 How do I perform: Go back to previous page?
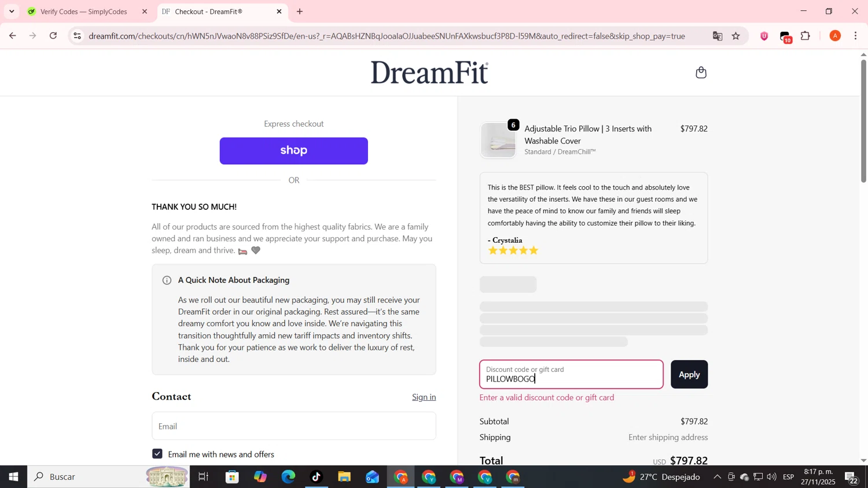coord(12,36)
